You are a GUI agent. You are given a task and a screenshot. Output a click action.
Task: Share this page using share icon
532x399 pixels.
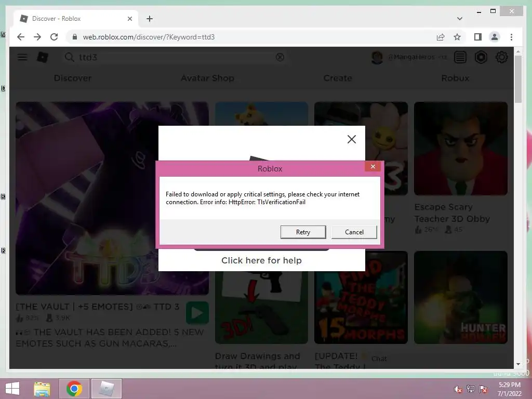441,37
